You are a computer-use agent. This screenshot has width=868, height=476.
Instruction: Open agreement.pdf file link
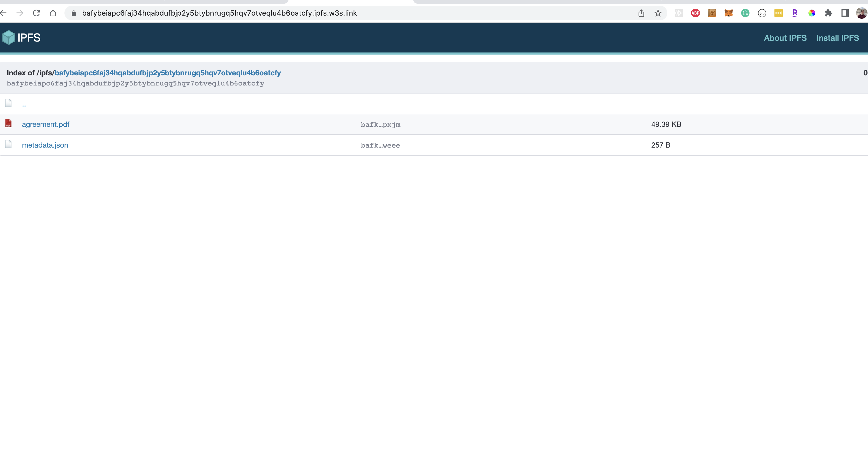pyautogui.click(x=45, y=124)
